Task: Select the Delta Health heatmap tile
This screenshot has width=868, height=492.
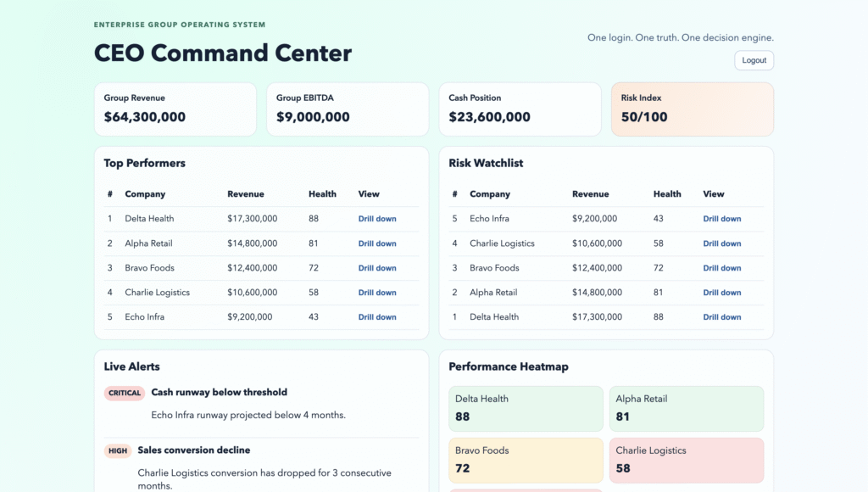Action: [x=525, y=409]
